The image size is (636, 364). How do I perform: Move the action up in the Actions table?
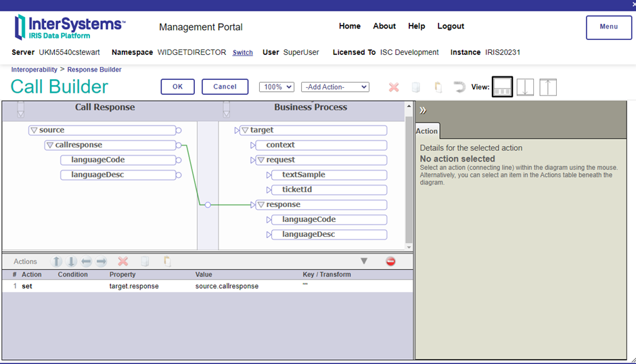57,261
